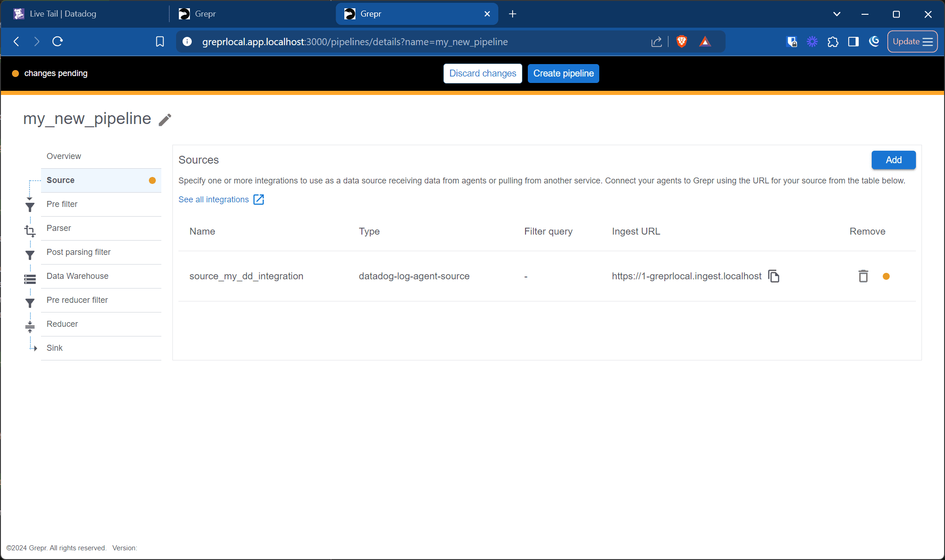Open the See all integrations external link
Viewport: 945px width, 560px height.
(x=221, y=199)
